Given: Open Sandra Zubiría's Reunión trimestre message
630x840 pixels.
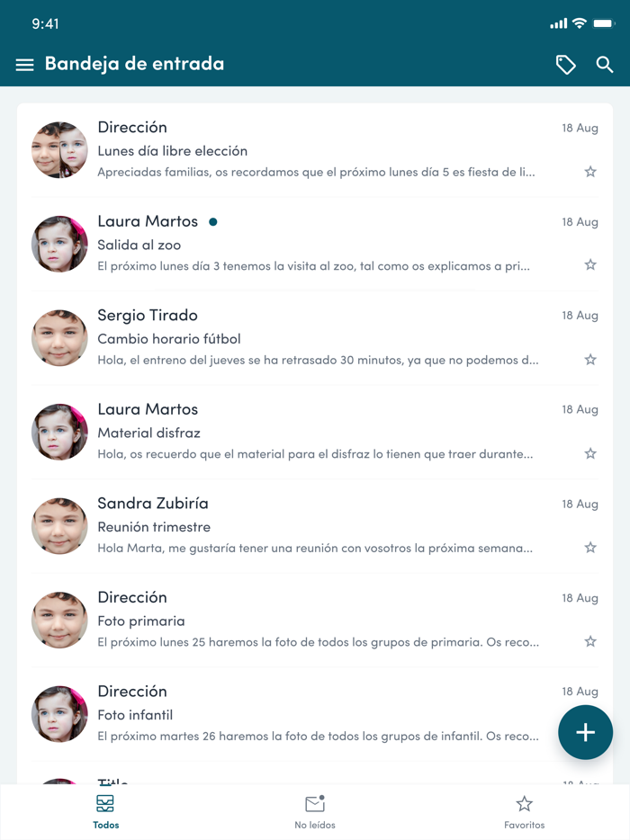Looking at the screenshot, I should coord(315,526).
